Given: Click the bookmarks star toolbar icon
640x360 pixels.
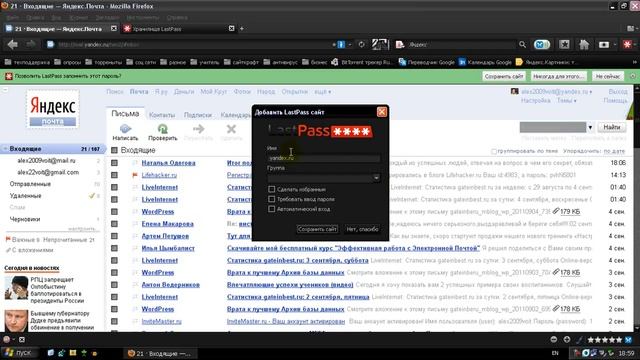Looking at the screenshot, I should 564,44.
